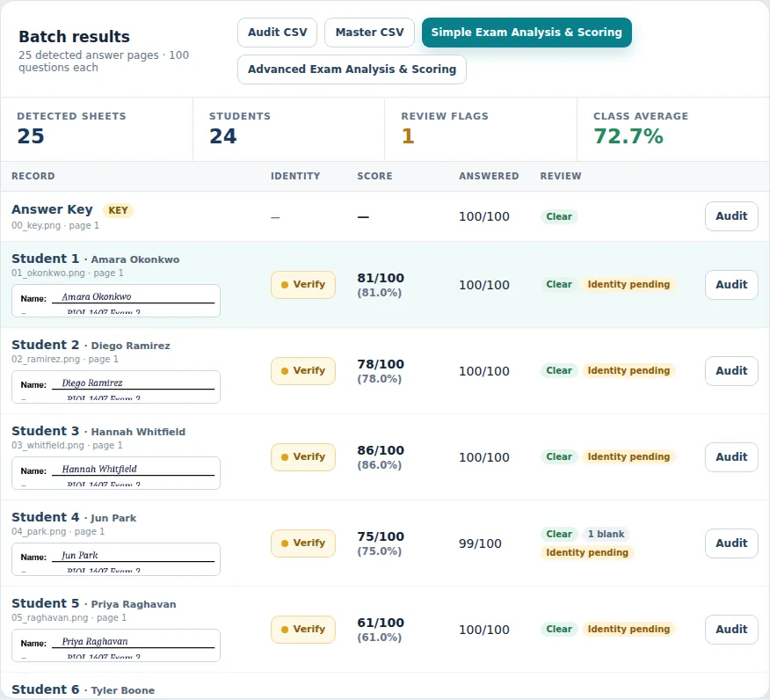Select Priya Raghavan's Identity pending tag
This screenshot has height=700, width=770.
pyautogui.click(x=628, y=630)
